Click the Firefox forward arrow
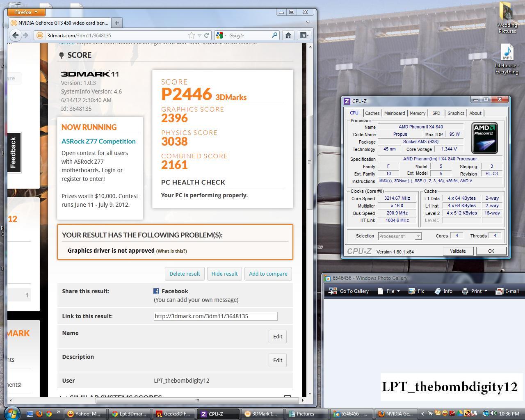 click(25, 35)
